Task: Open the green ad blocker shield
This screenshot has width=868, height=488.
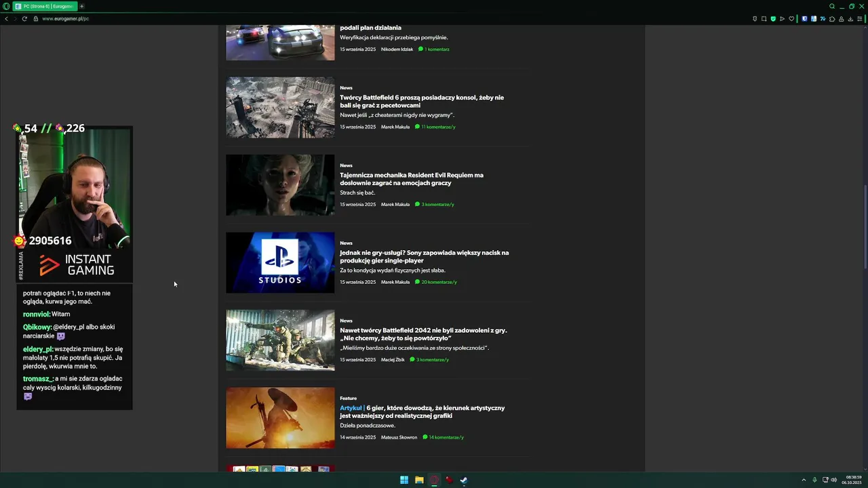Action: [773, 18]
